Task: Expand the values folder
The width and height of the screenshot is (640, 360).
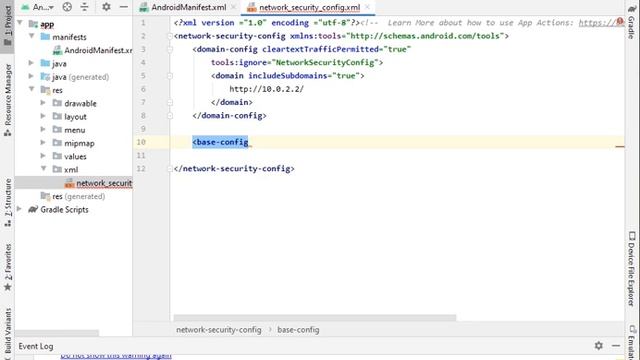Action: (x=43, y=156)
